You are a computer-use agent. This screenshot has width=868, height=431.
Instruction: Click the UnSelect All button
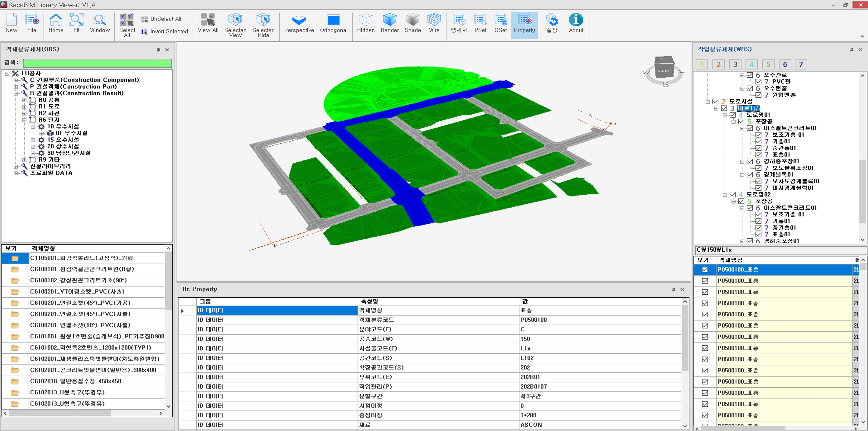[161, 19]
